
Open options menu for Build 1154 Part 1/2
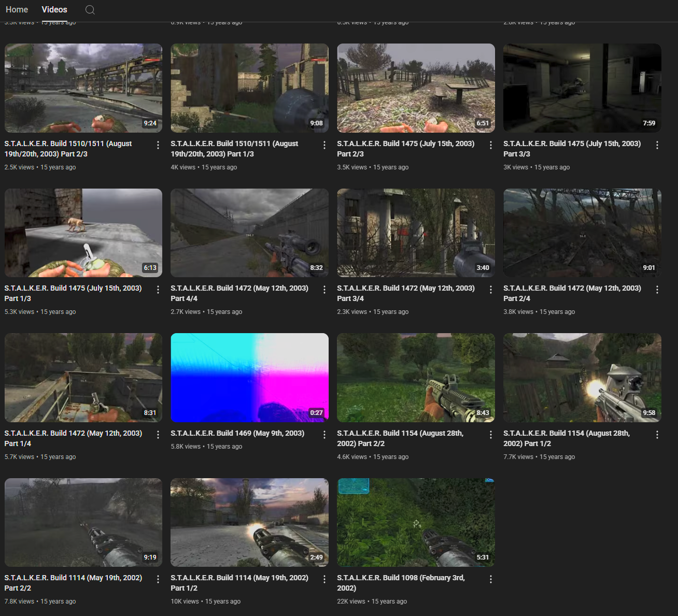tap(657, 435)
